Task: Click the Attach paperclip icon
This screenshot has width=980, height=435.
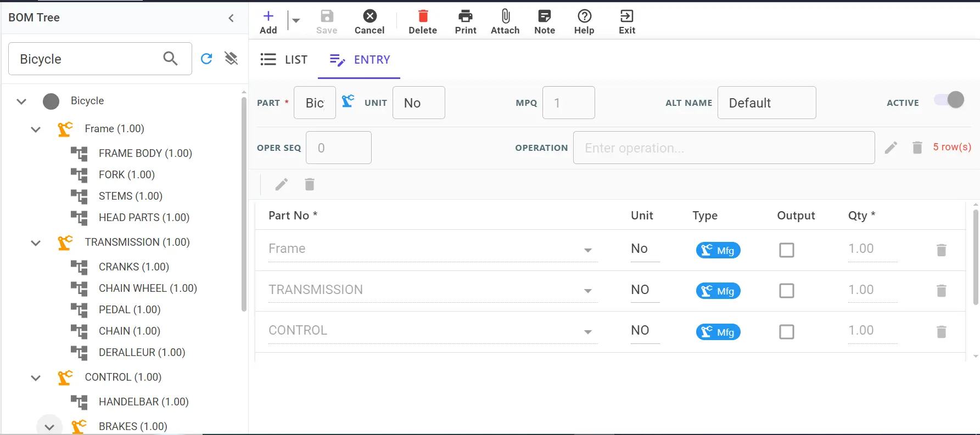Action: point(505,16)
